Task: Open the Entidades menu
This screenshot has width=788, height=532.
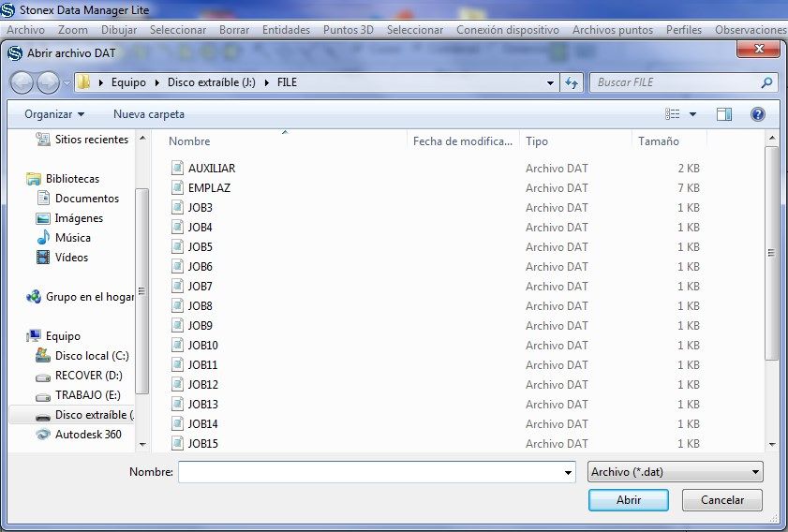Action: 286,30
